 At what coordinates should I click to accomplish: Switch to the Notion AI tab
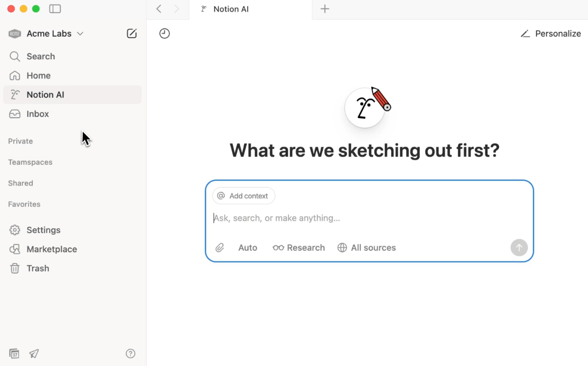tap(231, 9)
